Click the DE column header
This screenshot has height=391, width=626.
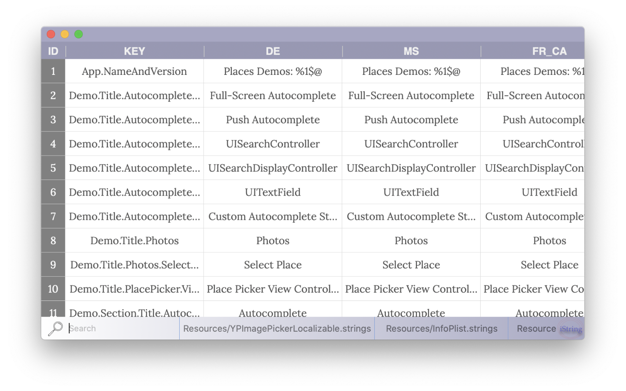tap(273, 51)
